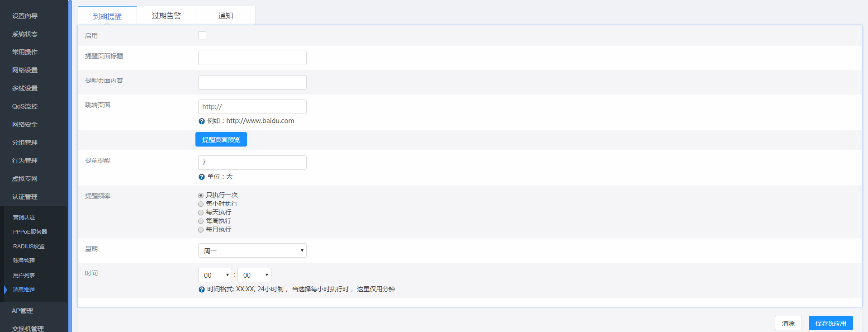Select the 每小时执行 radio option
Viewport: 868px width, 332px height.
(x=201, y=204)
